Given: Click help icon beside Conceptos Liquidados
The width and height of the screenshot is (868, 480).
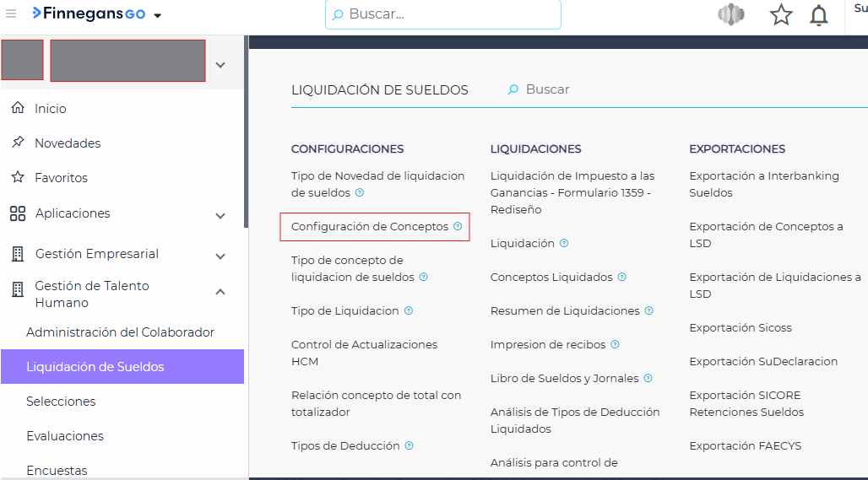Looking at the screenshot, I should click(622, 278).
